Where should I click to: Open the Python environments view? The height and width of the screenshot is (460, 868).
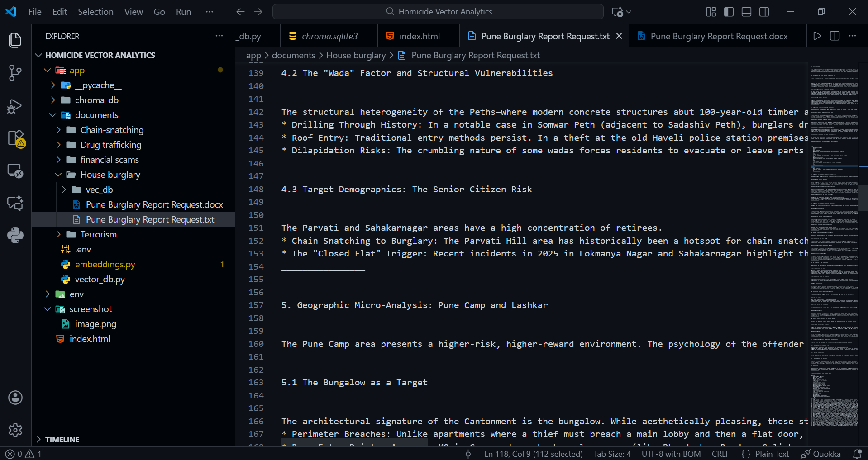[x=15, y=235]
